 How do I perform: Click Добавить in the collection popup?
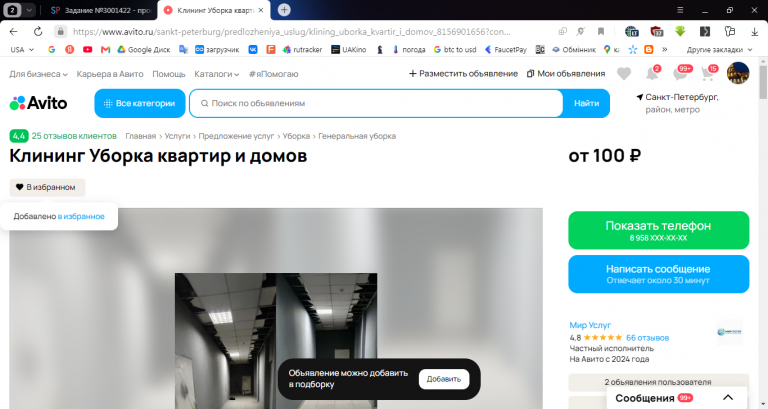tap(444, 379)
